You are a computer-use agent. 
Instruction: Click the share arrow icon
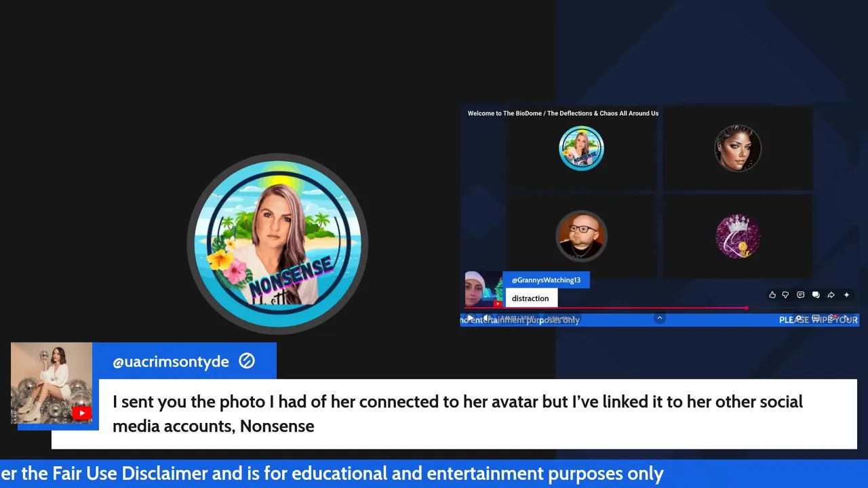pyautogui.click(x=831, y=295)
